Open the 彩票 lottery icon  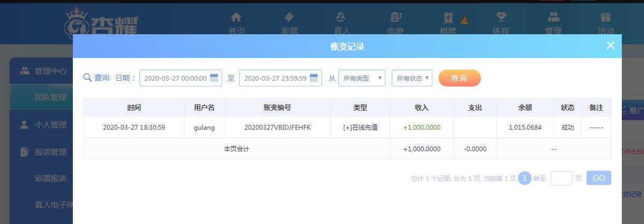(x=289, y=17)
